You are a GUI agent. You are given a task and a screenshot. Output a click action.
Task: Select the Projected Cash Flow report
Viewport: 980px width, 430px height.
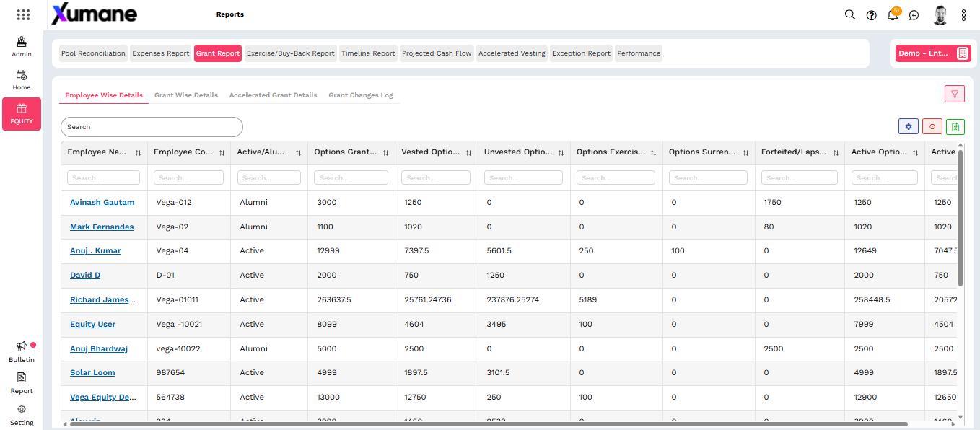pos(437,53)
